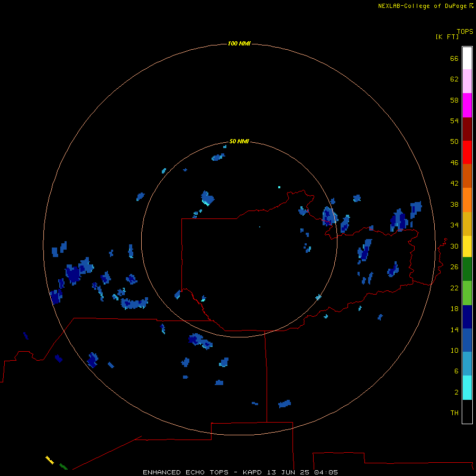Click the 50 NMI range ring label
476x476 pixels.
(x=239, y=141)
